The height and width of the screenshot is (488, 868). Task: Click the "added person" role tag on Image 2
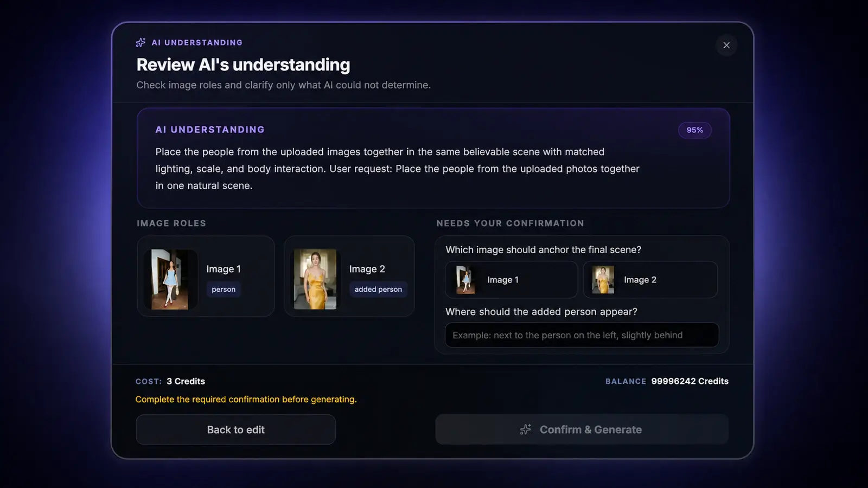378,290
